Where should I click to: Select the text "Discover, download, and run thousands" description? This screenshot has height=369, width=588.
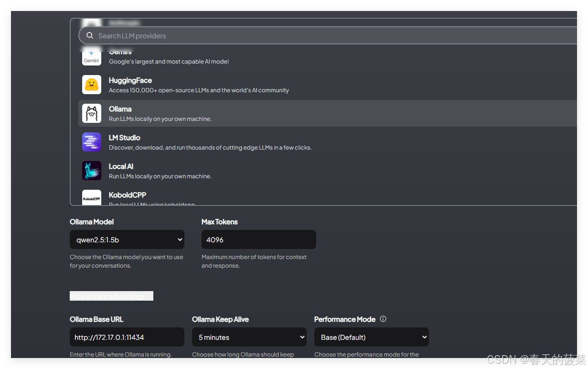210,148
